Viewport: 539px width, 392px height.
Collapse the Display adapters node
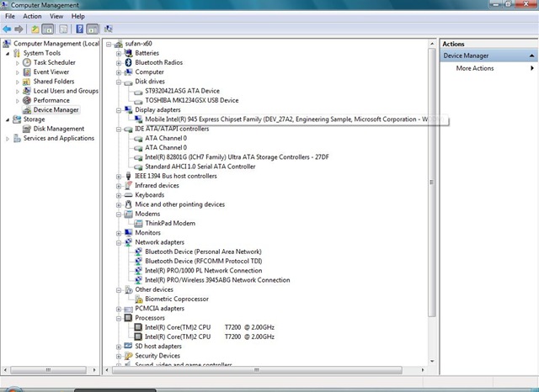[119, 110]
